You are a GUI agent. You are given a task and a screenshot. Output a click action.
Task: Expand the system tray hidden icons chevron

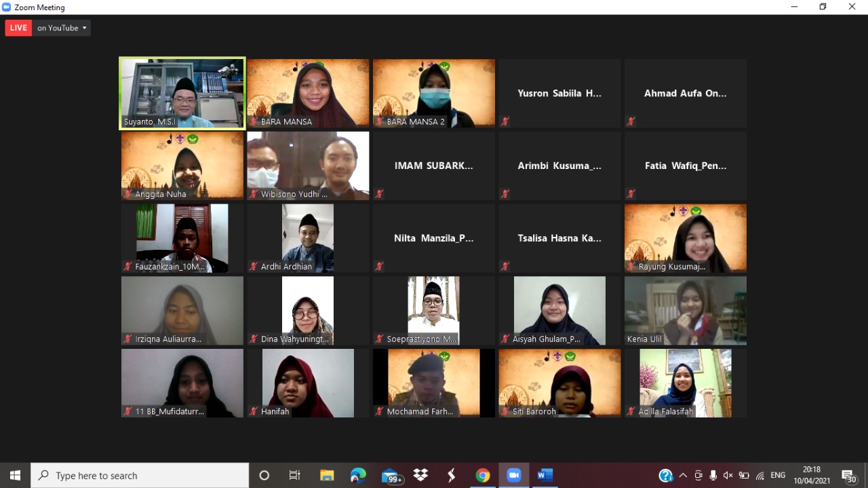[x=683, y=476]
